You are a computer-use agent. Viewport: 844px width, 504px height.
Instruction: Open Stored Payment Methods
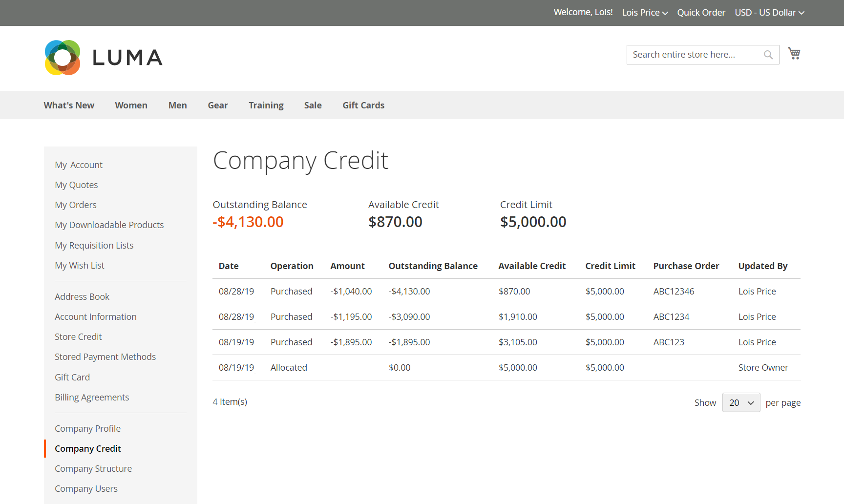105,357
